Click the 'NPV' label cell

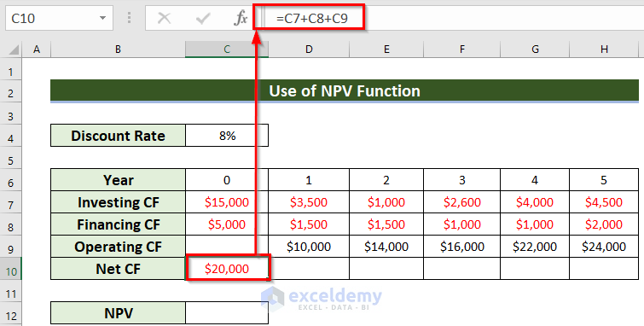(118, 313)
